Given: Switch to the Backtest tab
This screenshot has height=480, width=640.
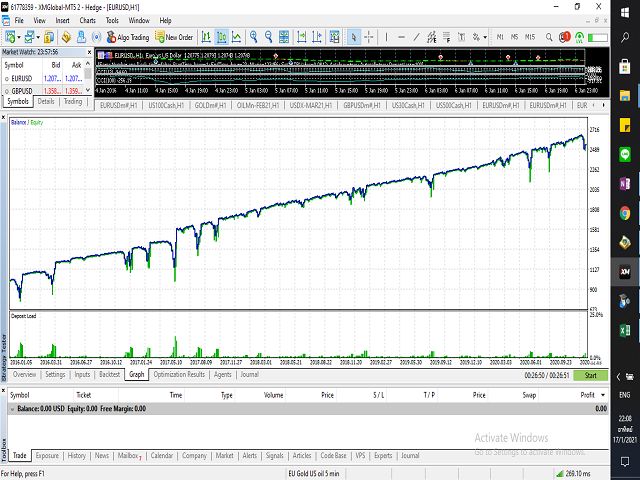Looking at the screenshot, I should pyautogui.click(x=109, y=375).
